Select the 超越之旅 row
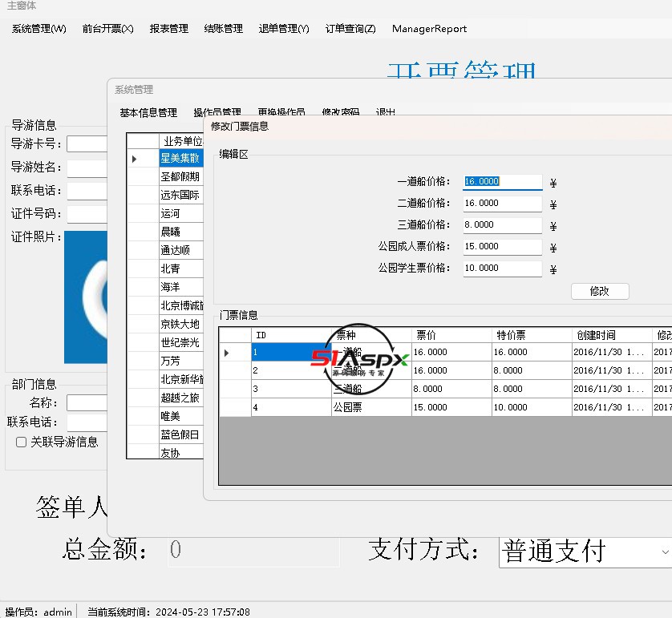The image size is (672, 618). point(181,398)
